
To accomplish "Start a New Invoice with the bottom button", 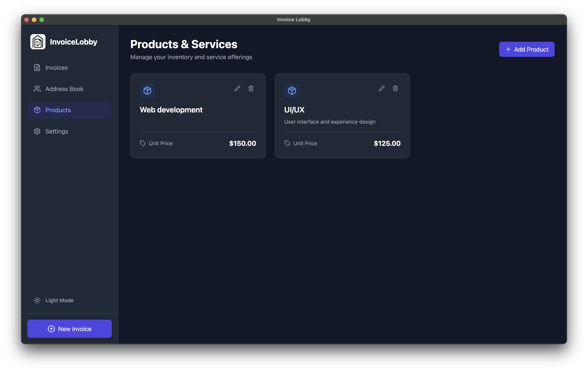I will pyautogui.click(x=69, y=329).
